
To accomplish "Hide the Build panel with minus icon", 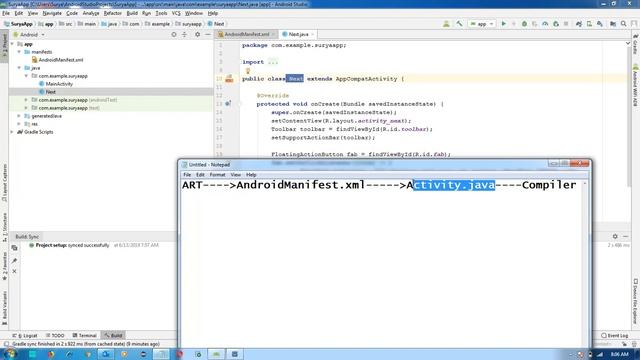I will click(x=625, y=236).
